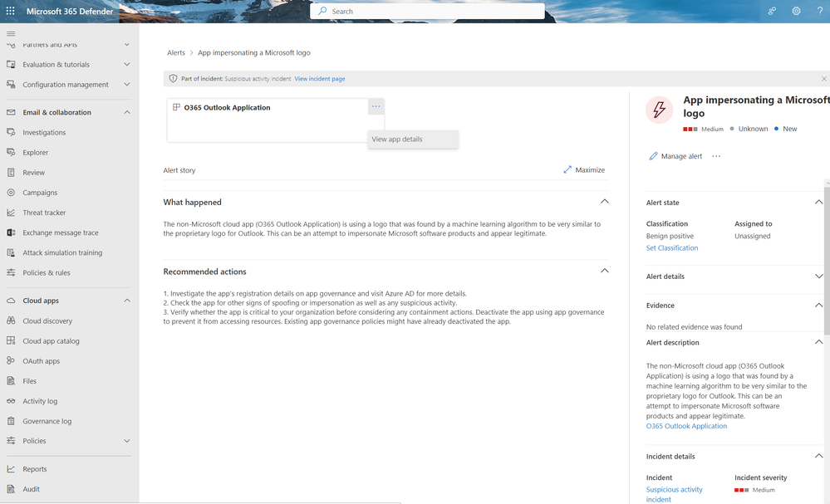Click the Cloud discovery binoculars icon

click(x=11, y=321)
